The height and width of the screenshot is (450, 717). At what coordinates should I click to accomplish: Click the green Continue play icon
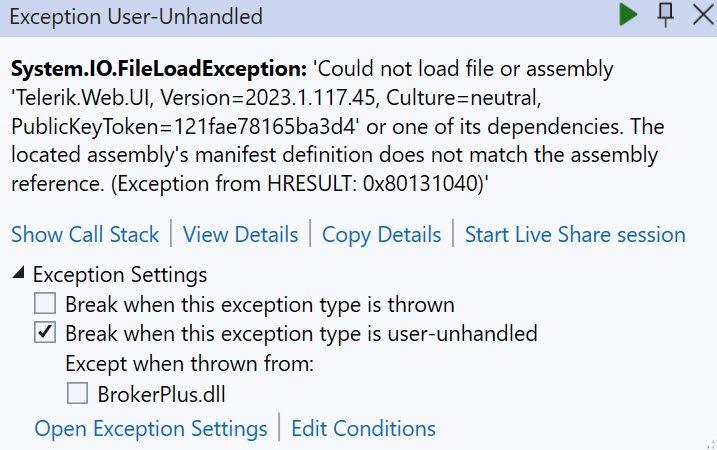click(628, 15)
